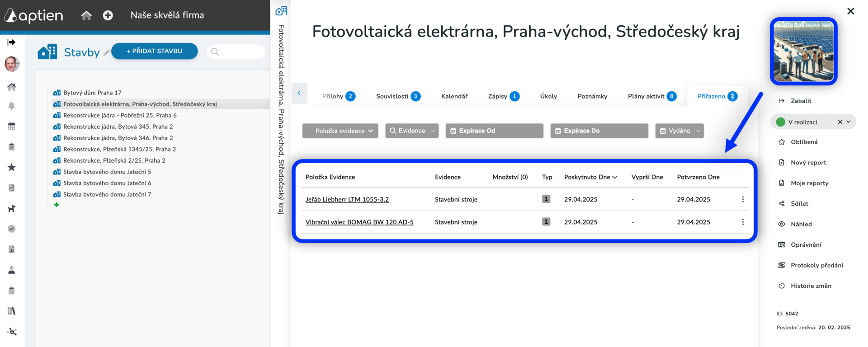Click the plus circle icon in header
868x347 pixels.
[108, 15]
